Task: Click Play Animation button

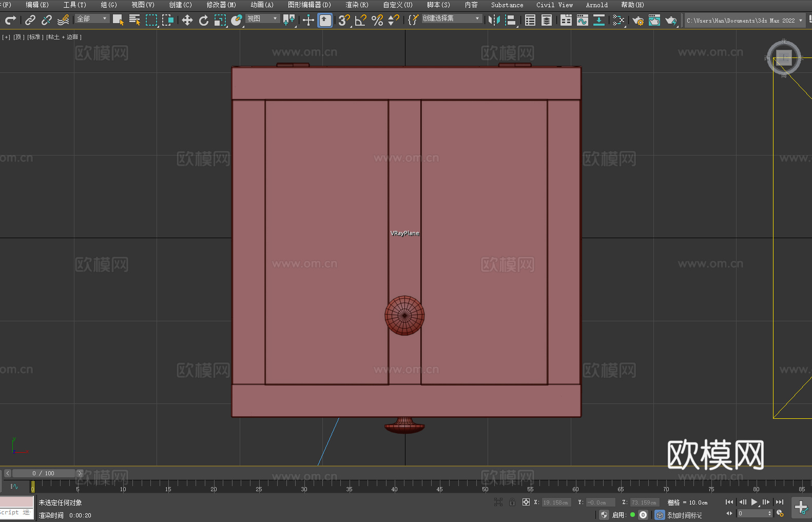Action: pos(755,502)
